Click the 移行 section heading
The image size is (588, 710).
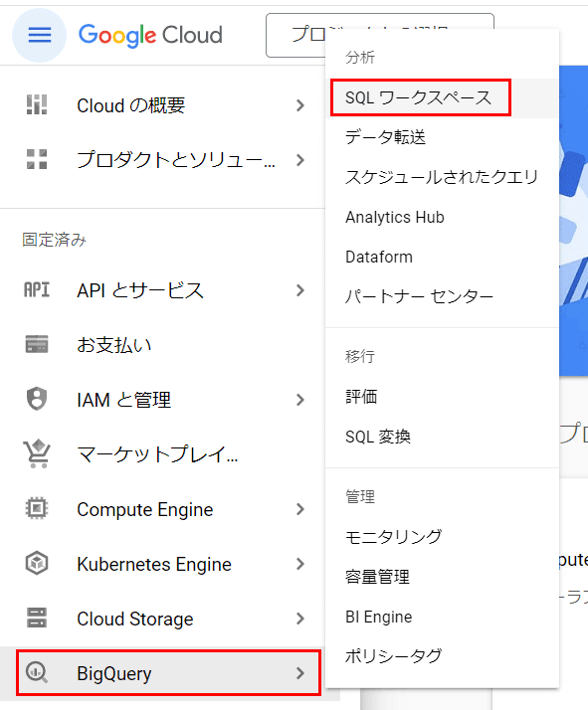360,356
